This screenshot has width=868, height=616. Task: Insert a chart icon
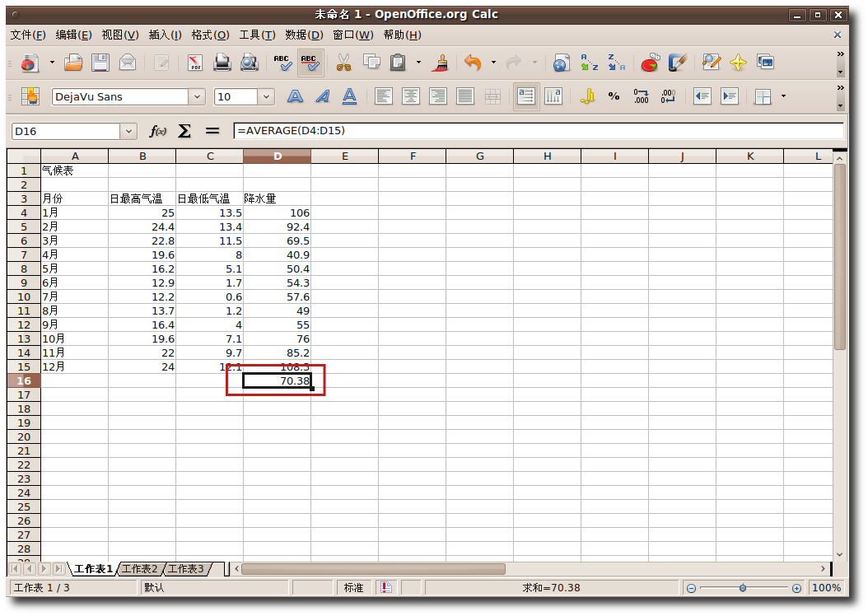(x=650, y=63)
